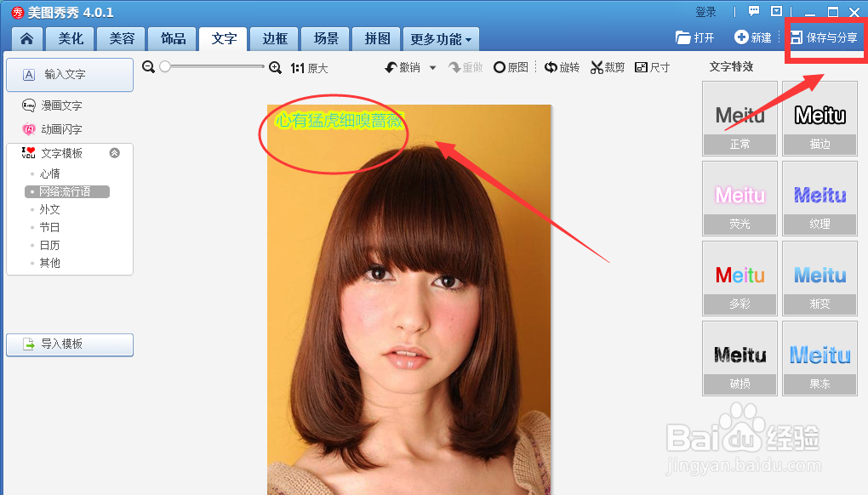Viewport: 868px width, 495px height.
Task: Apply the 荧光 glow text effect
Action: tap(740, 198)
